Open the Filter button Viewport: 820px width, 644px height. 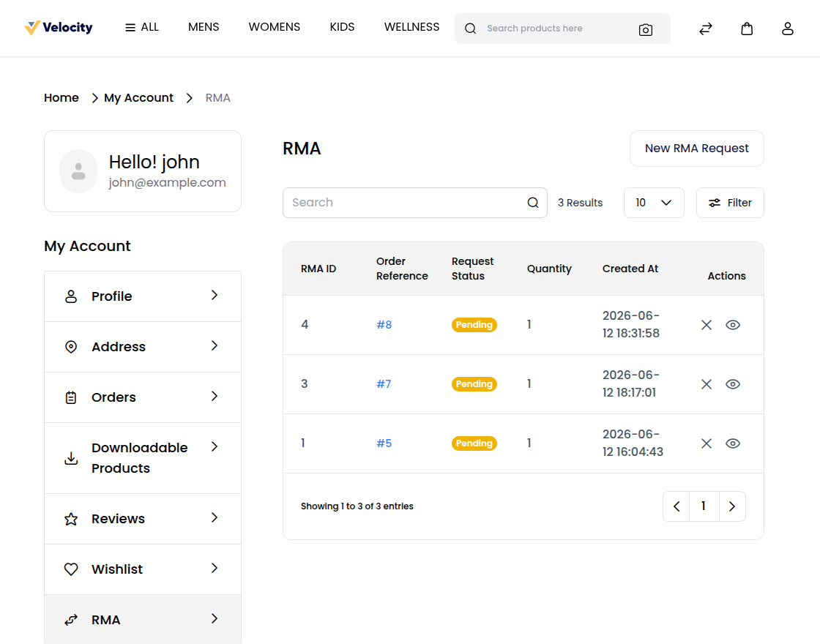coord(730,203)
